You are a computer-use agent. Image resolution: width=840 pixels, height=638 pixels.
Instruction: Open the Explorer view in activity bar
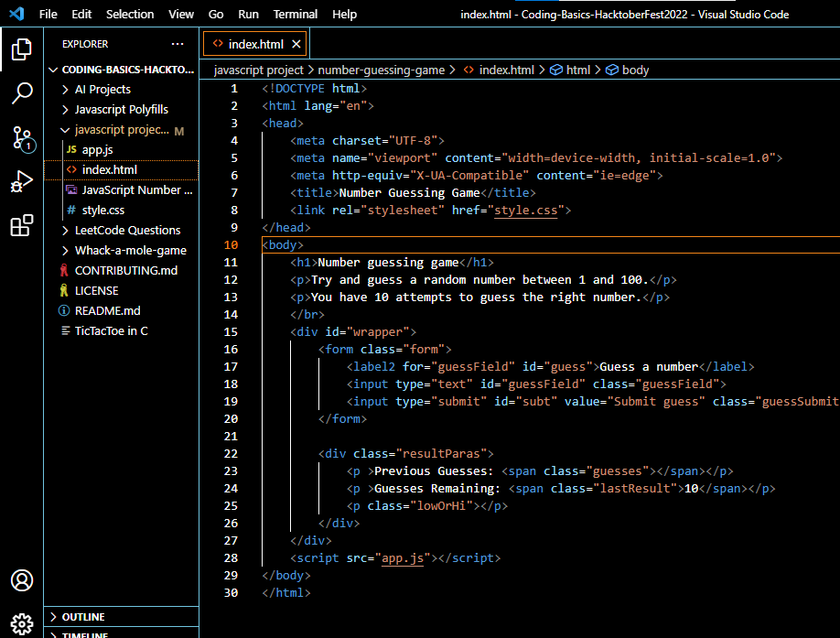[x=22, y=49]
